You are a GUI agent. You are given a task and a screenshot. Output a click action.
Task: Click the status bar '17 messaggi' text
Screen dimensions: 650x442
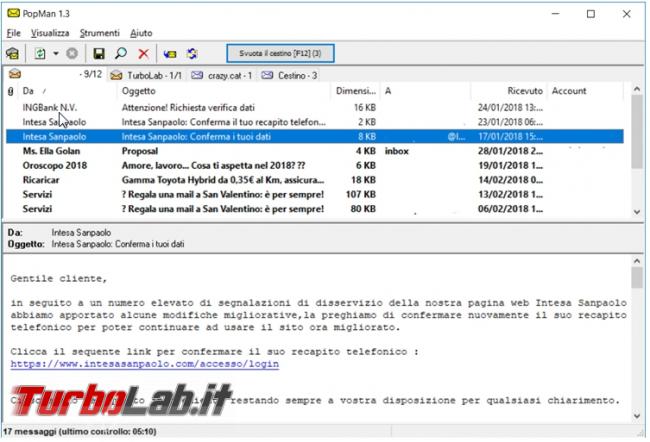[80, 432]
